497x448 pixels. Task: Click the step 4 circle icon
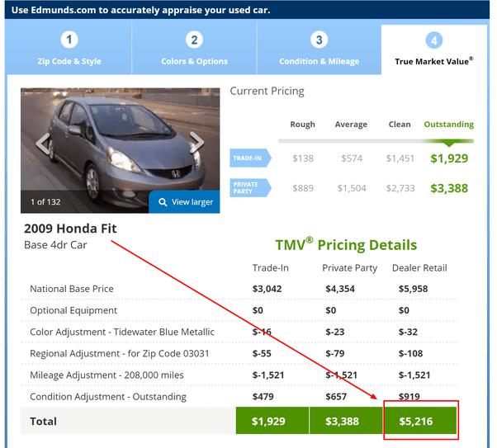point(434,40)
